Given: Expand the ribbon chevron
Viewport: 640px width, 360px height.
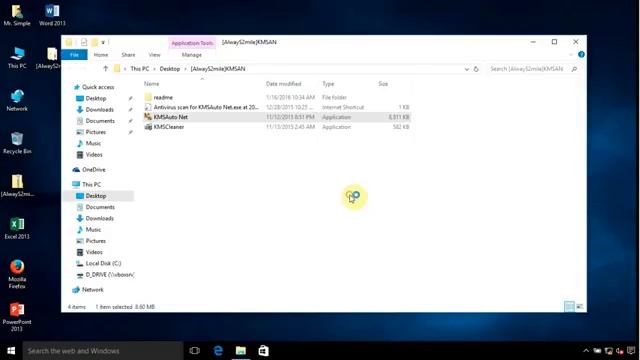Looking at the screenshot, I should (571, 54).
